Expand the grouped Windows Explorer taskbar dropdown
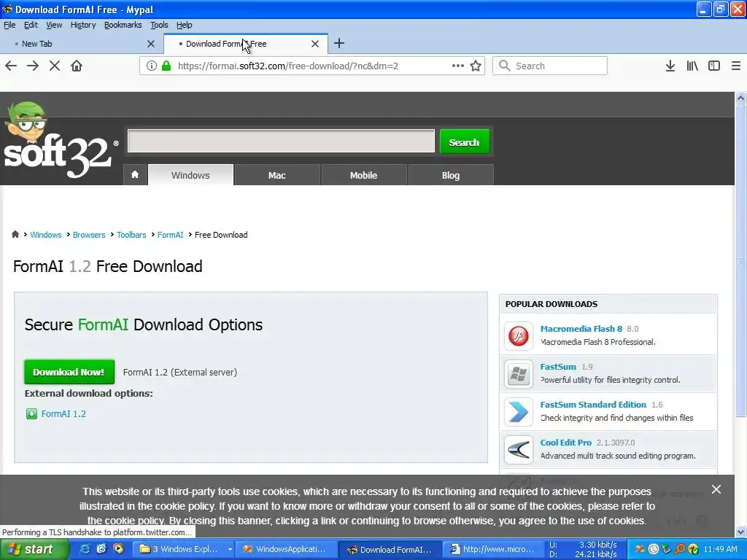The image size is (747, 560). coord(230,550)
